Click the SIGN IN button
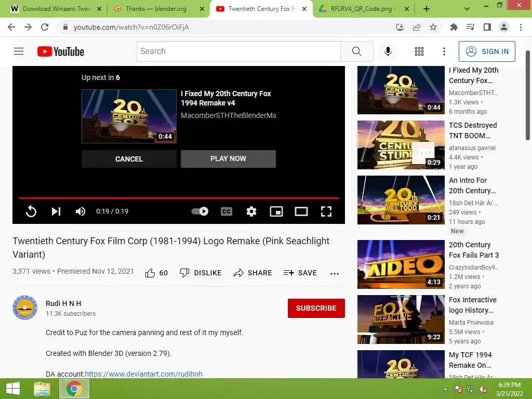The height and width of the screenshot is (399, 532). (x=487, y=51)
